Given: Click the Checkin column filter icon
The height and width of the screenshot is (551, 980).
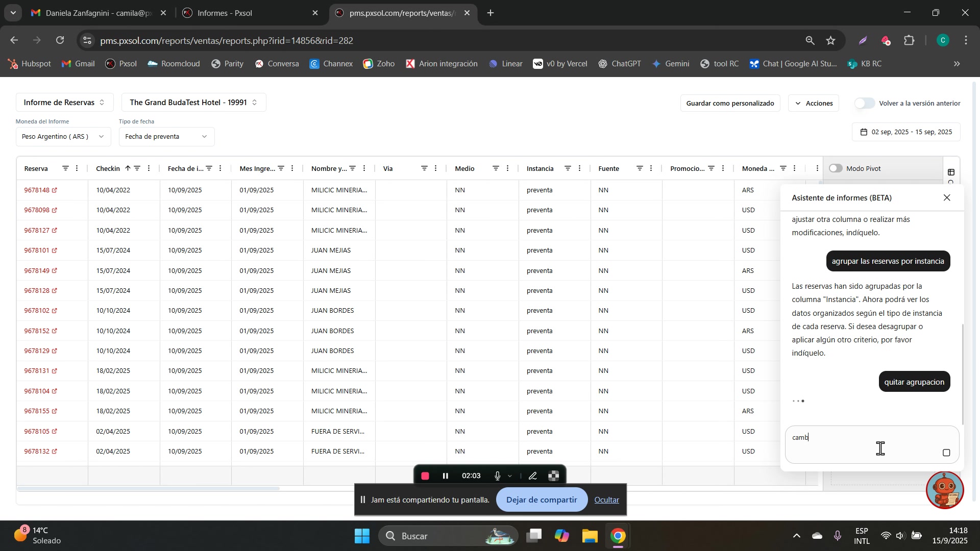Looking at the screenshot, I should tap(137, 168).
